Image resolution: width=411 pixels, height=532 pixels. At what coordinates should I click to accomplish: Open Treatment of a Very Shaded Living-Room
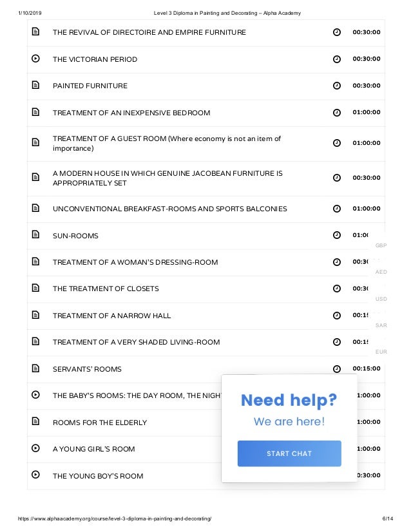click(136, 342)
